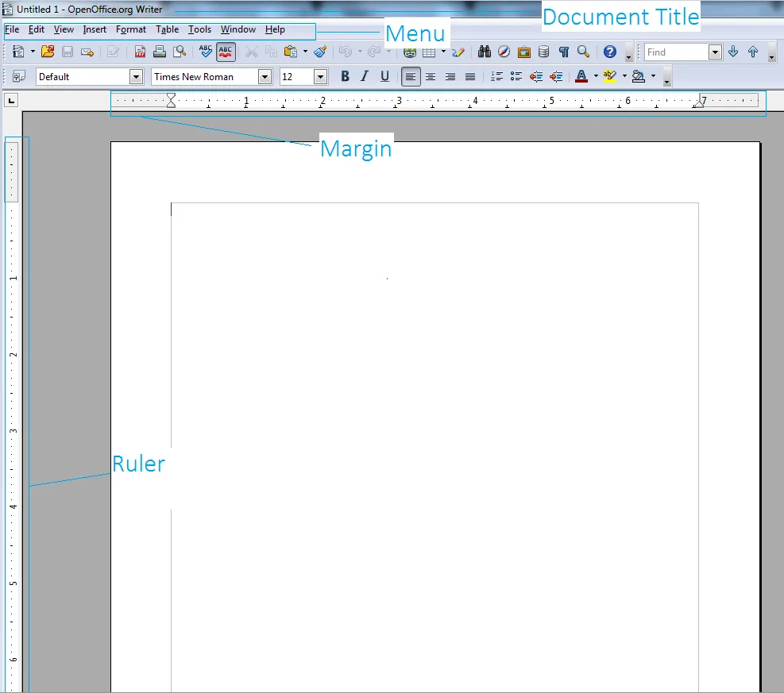Click the Save floppy disk icon
The image size is (784, 693).
click(x=68, y=52)
